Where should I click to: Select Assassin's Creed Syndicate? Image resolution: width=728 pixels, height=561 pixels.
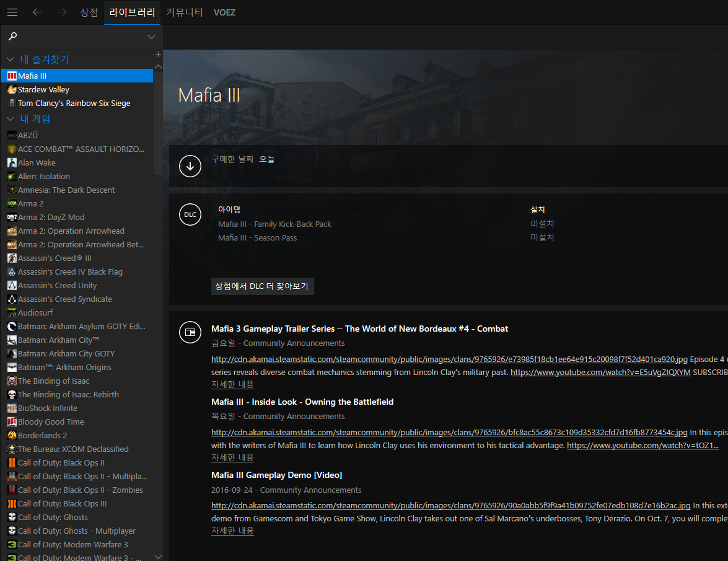77,299
